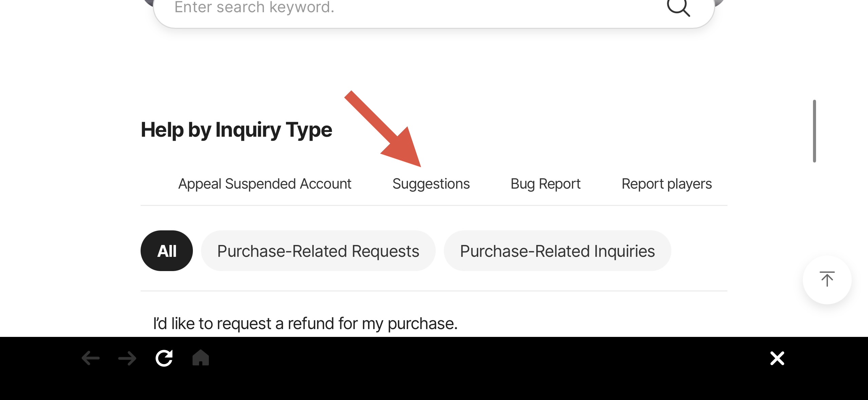Viewport: 868px width, 400px height.
Task: Select the Bug Report tab
Action: [545, 184]
